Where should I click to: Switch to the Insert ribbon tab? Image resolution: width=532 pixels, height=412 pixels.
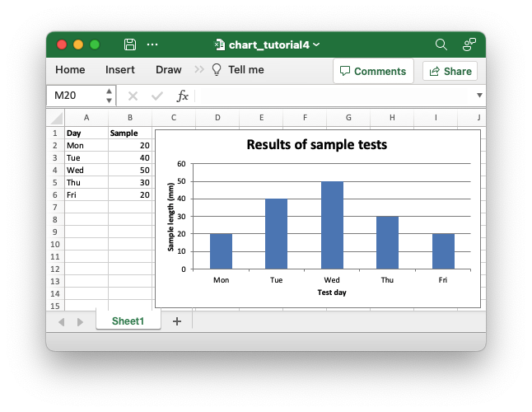[x=120, y=70]
